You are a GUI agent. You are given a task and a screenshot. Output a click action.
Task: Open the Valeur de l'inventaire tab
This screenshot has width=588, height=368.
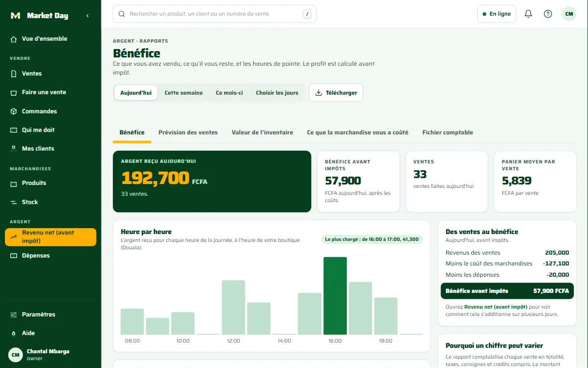click(263, 132)
